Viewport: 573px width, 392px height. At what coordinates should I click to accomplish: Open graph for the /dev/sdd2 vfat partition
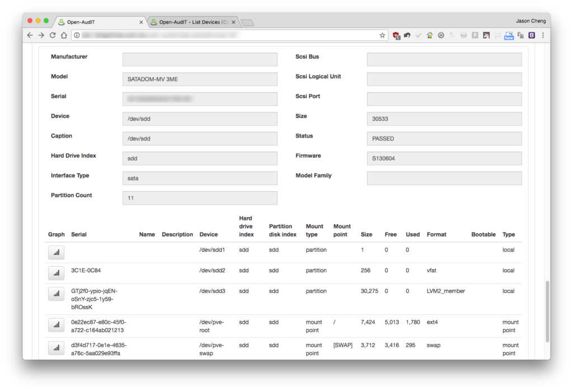(x=57, y=273)
